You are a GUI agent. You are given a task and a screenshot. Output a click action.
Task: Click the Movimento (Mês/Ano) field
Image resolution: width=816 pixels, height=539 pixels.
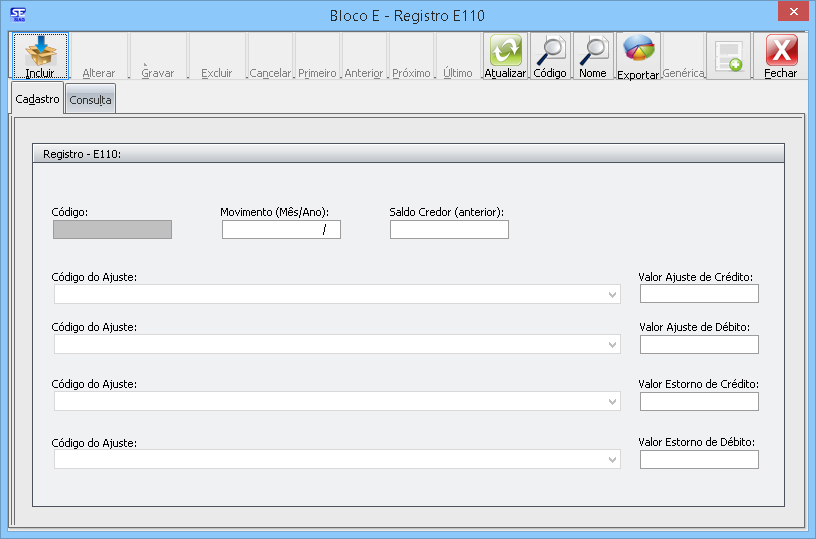click(281, 230)
